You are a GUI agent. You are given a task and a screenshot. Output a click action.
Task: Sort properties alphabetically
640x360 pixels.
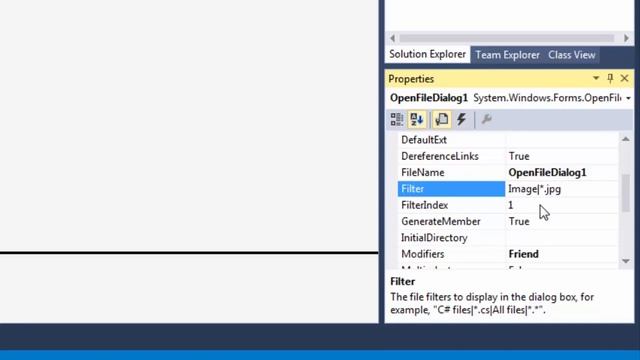coord(417,120)
